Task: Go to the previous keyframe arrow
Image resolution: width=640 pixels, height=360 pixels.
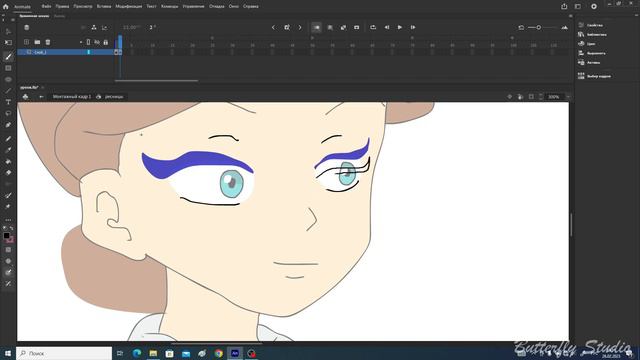Action: 273,27
